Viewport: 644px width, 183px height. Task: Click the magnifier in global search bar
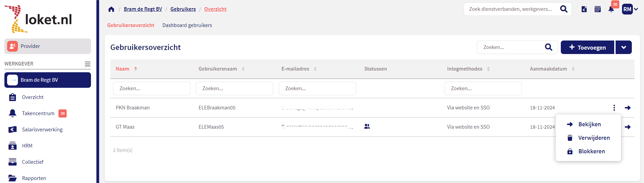tap(563, 9)
